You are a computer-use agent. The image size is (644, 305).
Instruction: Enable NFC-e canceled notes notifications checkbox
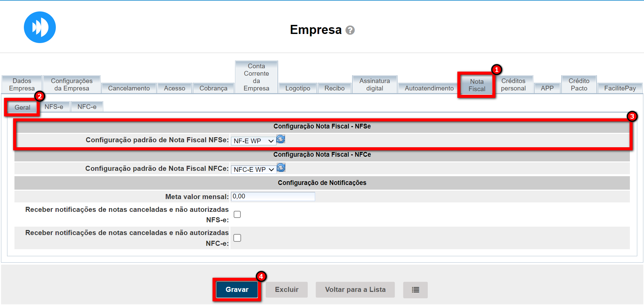pos(237,238)
